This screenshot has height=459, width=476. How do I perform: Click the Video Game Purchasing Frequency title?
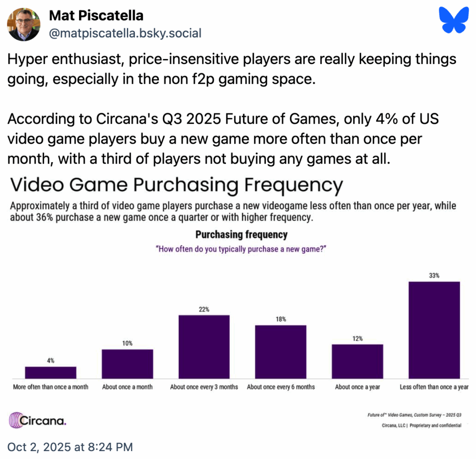[x=177, y=185]
